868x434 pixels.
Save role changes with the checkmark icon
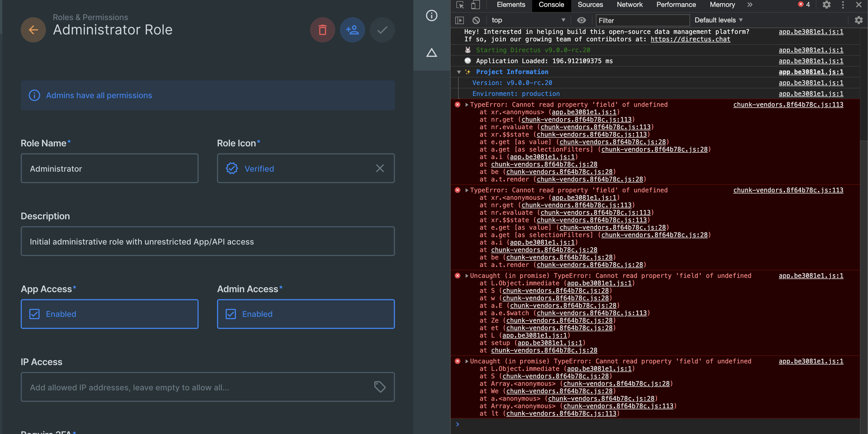tap(382, 30)
